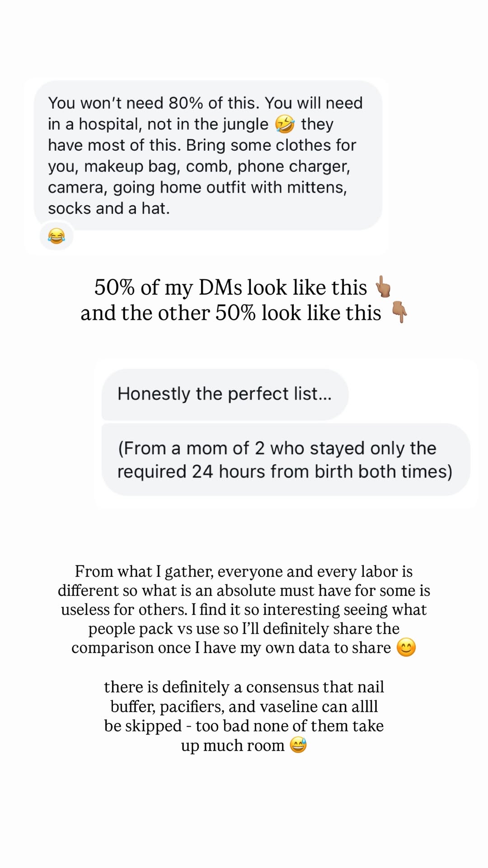Tap the 'and the other 50% look like this' line
This screenshot has height=868, width=488.
(231, 313)
